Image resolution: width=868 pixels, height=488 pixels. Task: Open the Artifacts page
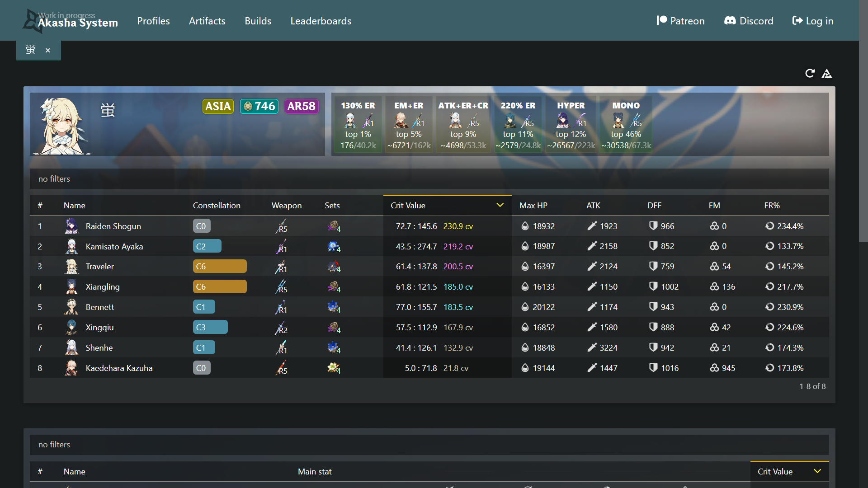[207, 21]
